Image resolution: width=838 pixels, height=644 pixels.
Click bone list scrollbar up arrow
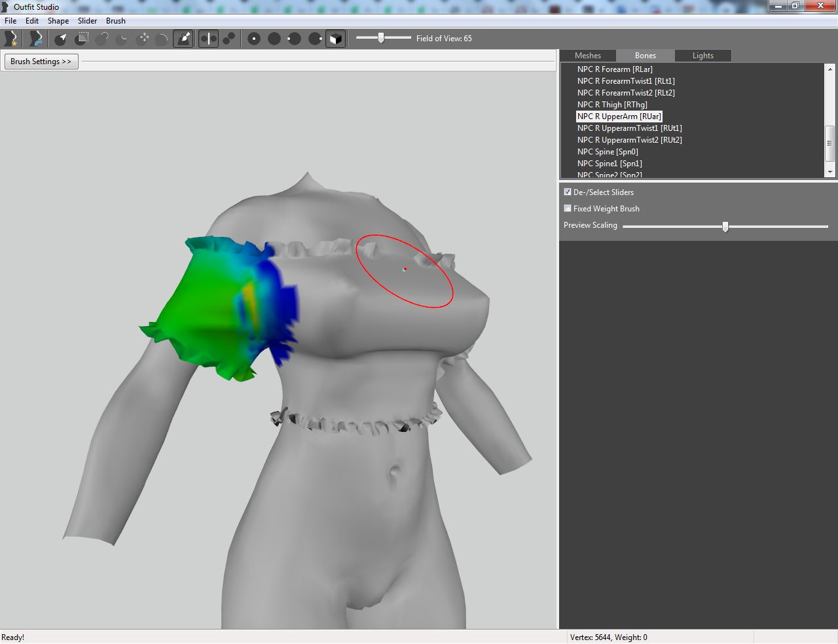coord(830,69)
